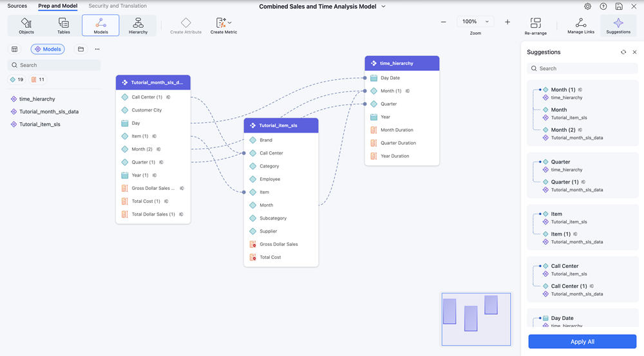Click the help question mark icon
Viewport: 644px width, 356px height.
click(x=603, y=6)
